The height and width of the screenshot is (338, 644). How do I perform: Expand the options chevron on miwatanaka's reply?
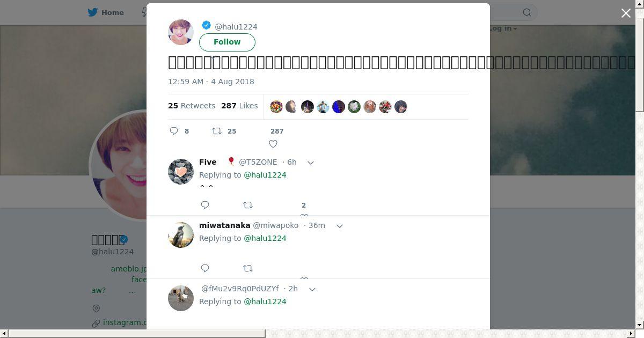click(x=339, y=226)
